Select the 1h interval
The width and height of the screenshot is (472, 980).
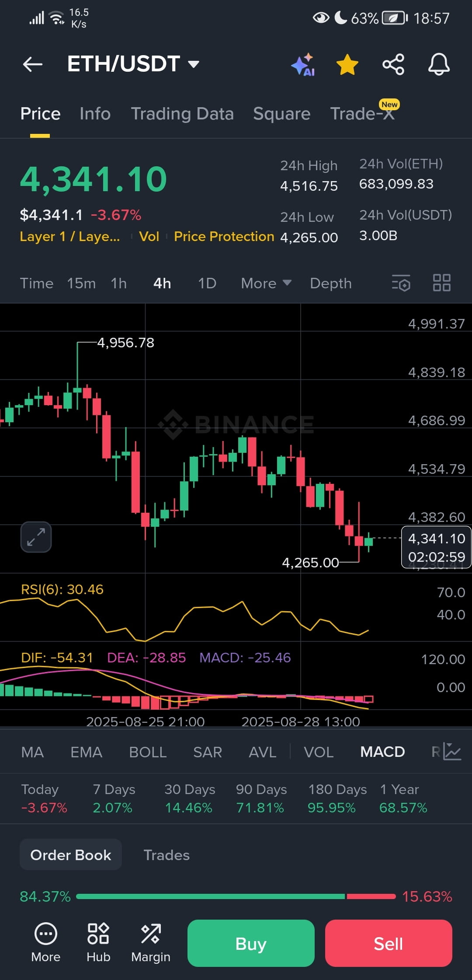(x=118, y=283)
